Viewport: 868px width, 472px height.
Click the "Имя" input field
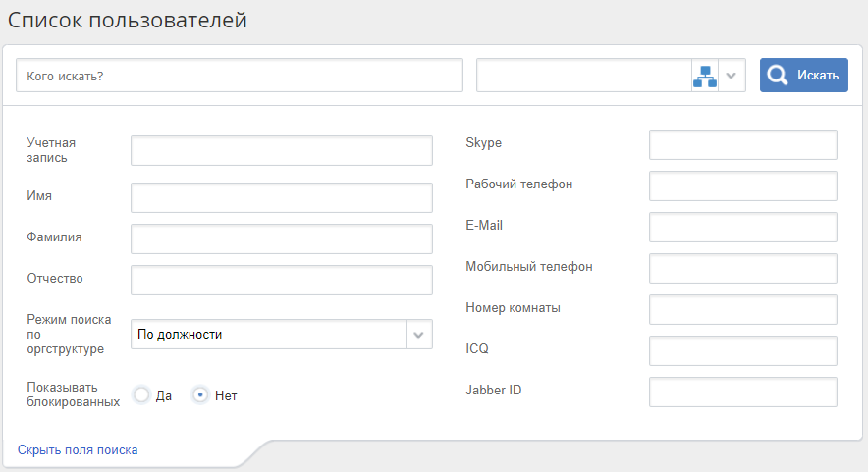pyautogui.click(x=282, y=197)
